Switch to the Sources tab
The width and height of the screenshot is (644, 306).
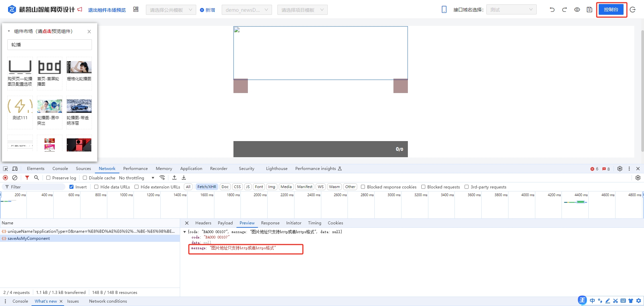(83, 169)
